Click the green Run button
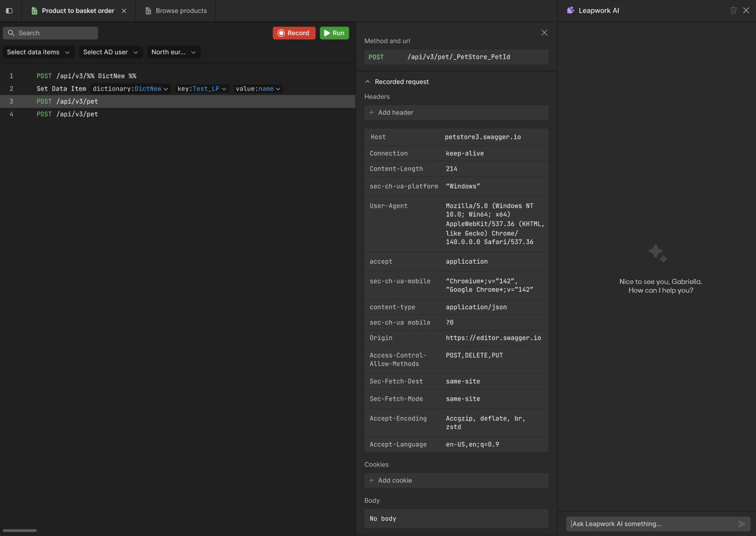Screen dimensions: 756x536 click(x=334, y=33)
